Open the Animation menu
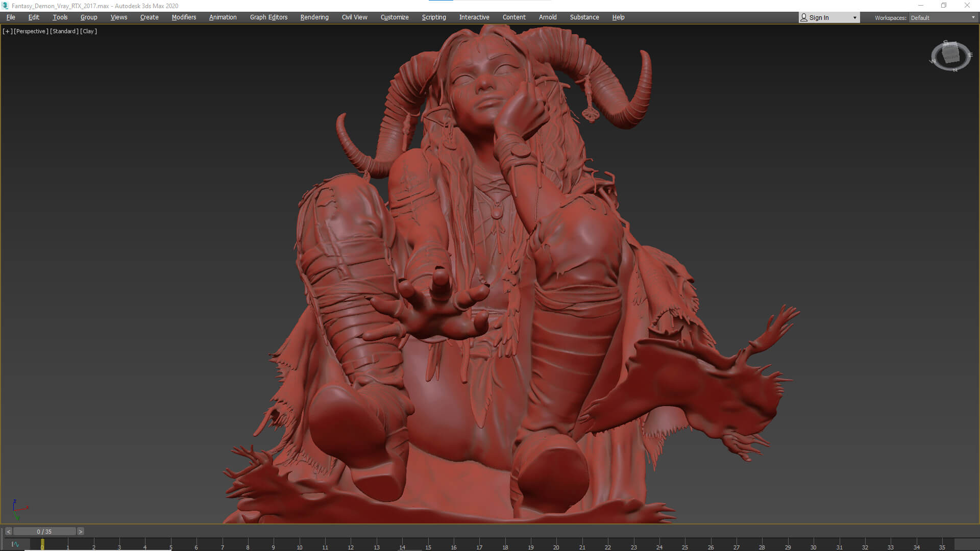980x551 pixels. [x=223, y=17]
